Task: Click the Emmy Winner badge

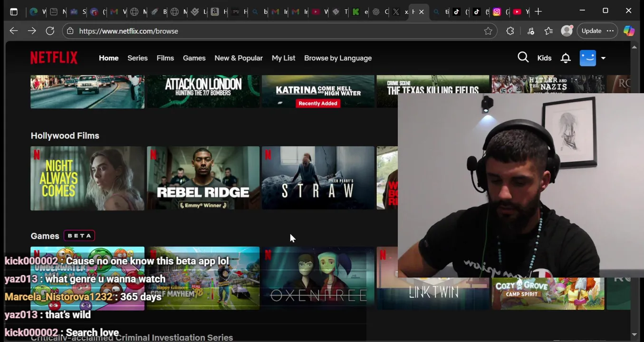Action: point(203,205)
